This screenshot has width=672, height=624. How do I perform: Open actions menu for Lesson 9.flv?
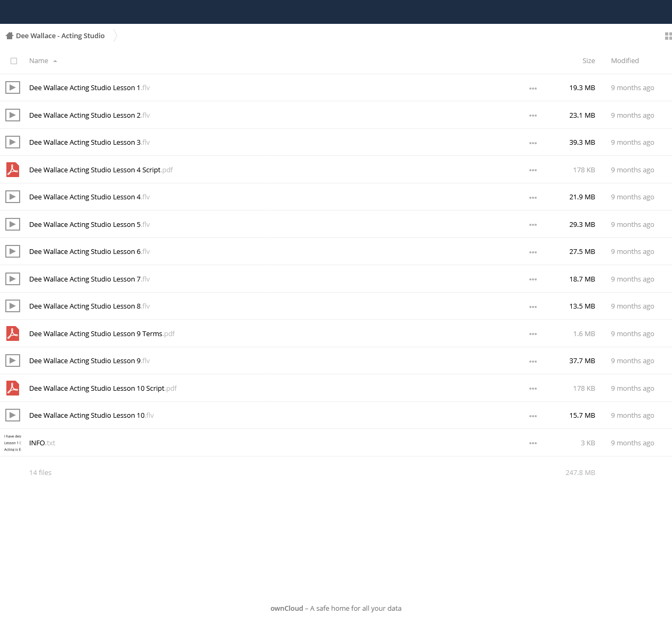(533, 362)
